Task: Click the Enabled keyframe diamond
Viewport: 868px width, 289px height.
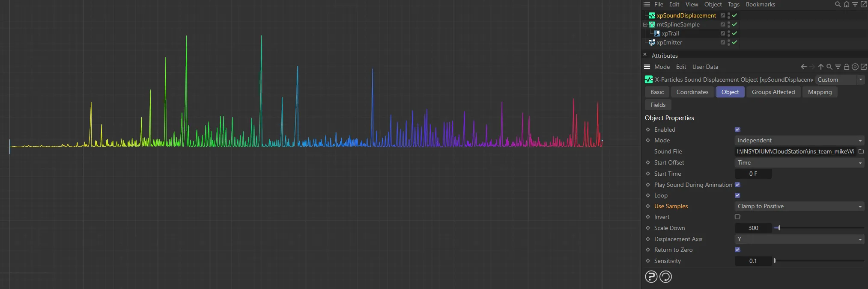Action: coord(648,130)
